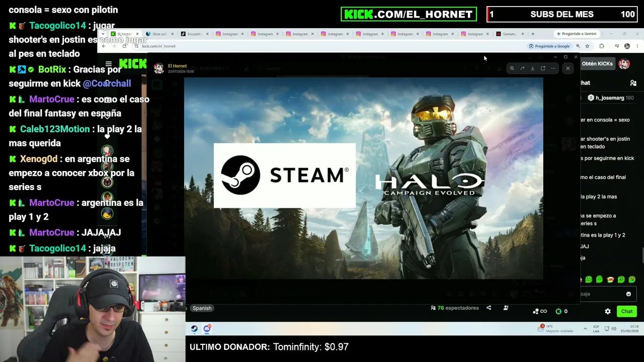Click the volume icon in system tray

614,329
